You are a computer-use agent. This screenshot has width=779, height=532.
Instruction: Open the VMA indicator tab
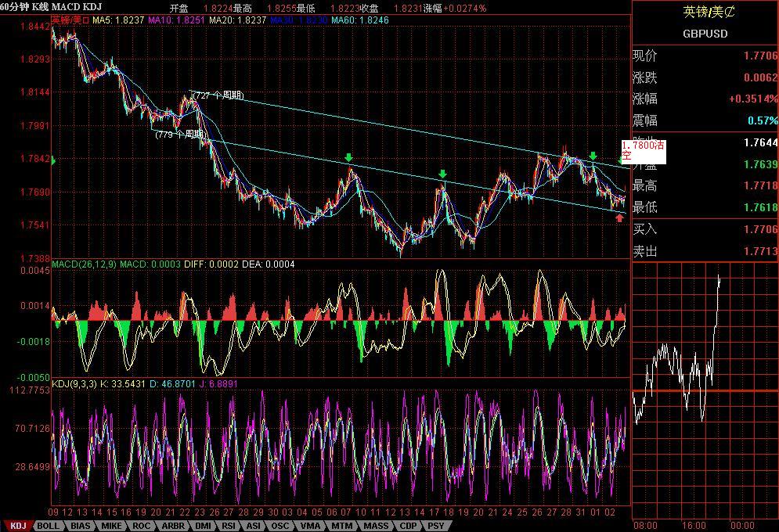(310, 527)
